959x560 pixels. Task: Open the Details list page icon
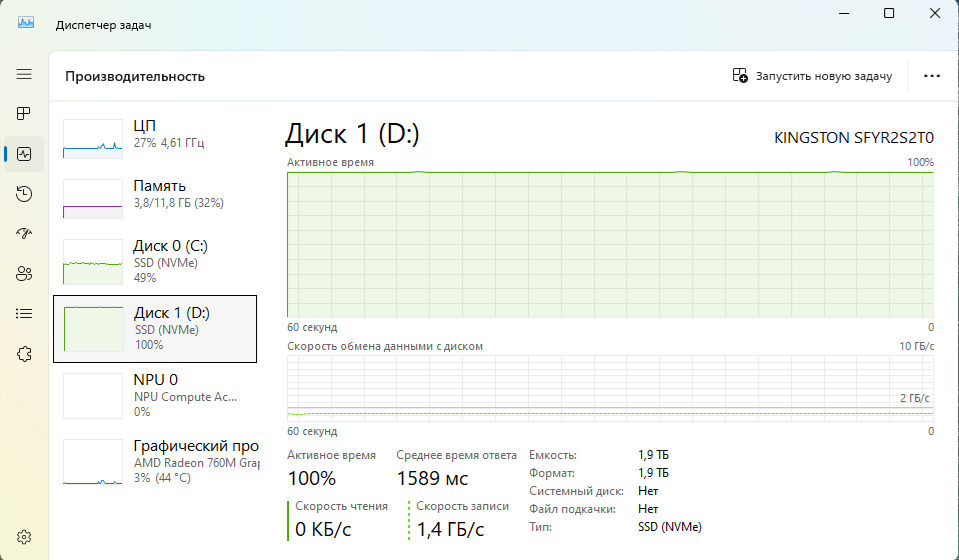tap(24, 314)
